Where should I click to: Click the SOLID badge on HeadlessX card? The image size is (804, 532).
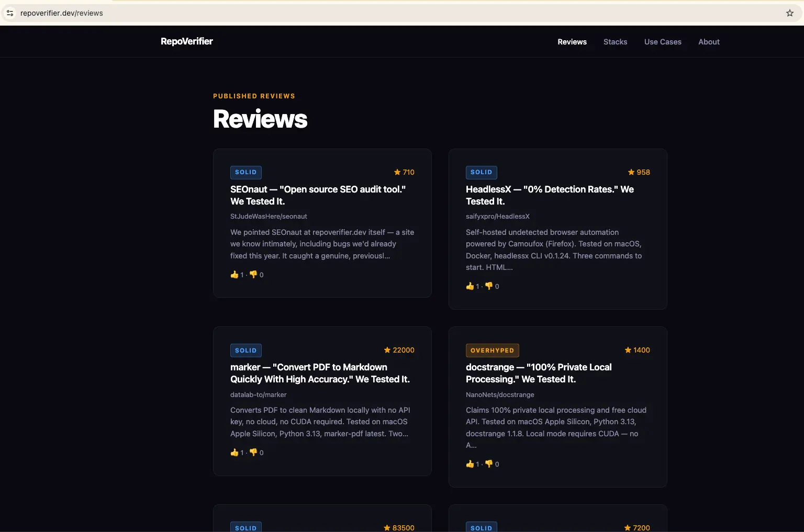tap(482, 172)
